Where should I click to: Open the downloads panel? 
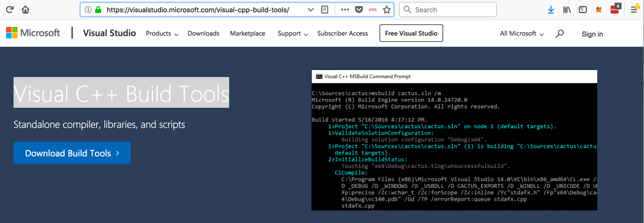pos(551,9)
